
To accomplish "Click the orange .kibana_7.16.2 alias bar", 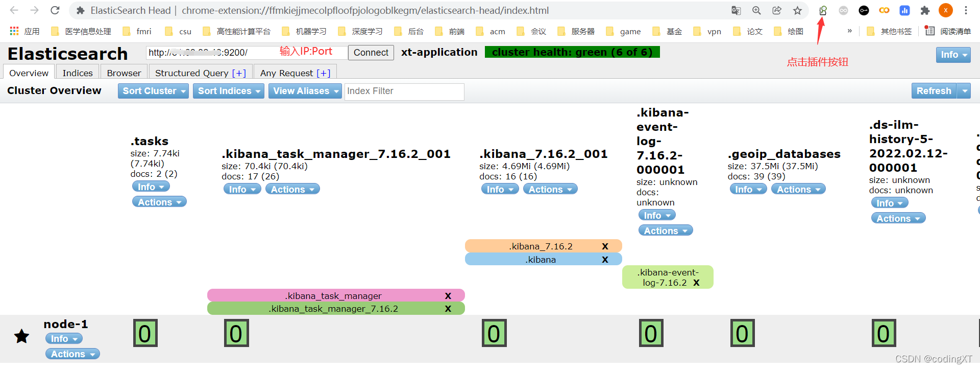I will click(543, 246).
